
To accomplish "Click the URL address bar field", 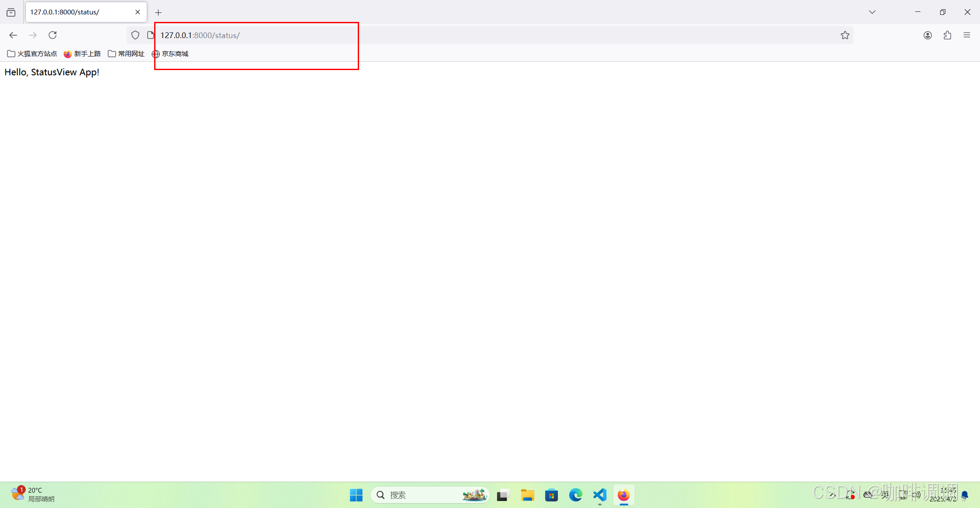I will [482, 35].
